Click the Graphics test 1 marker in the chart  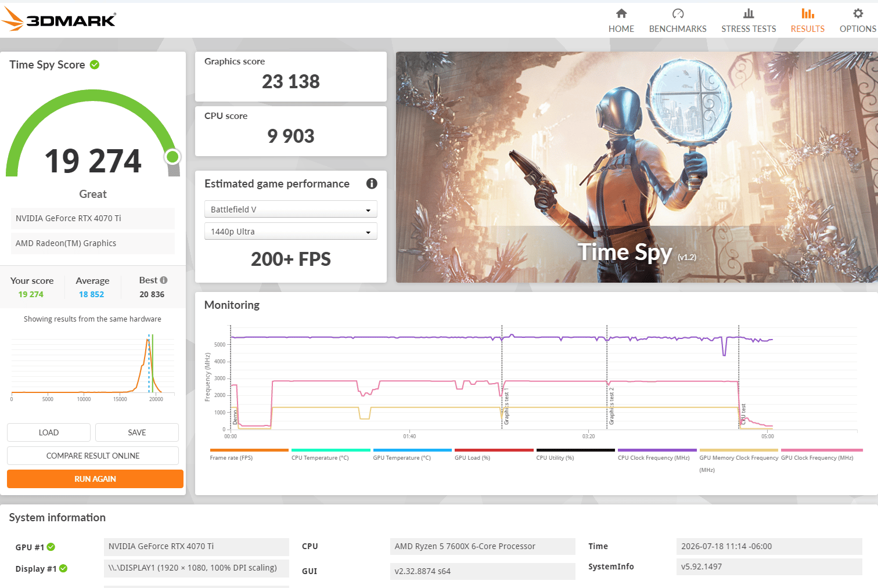[506, 406]
